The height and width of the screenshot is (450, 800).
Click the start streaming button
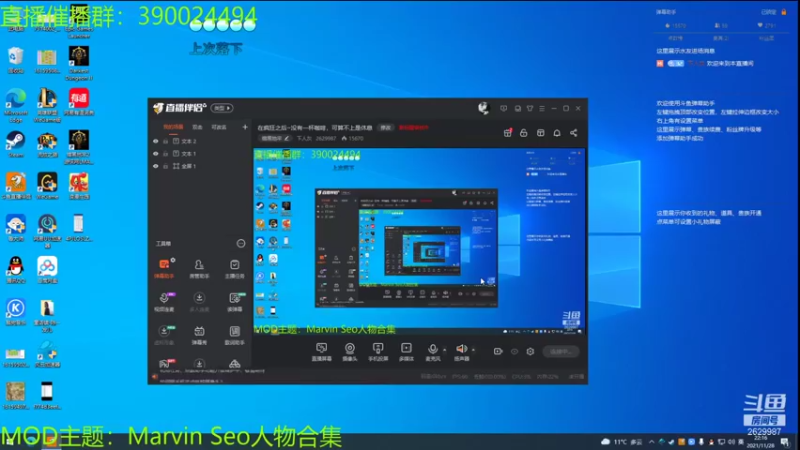click(x=560, y=352)
